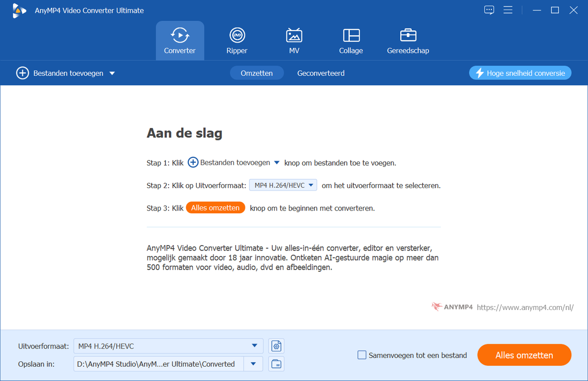Minimize the AnyMP4 window
This screenshot has height=381, width=588.
[x=537, y=10]
